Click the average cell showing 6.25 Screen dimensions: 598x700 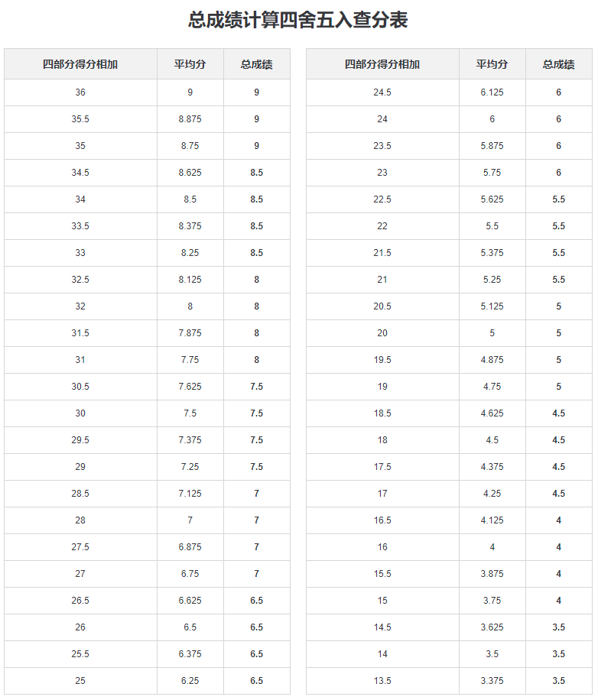click(x=190, y=681)
